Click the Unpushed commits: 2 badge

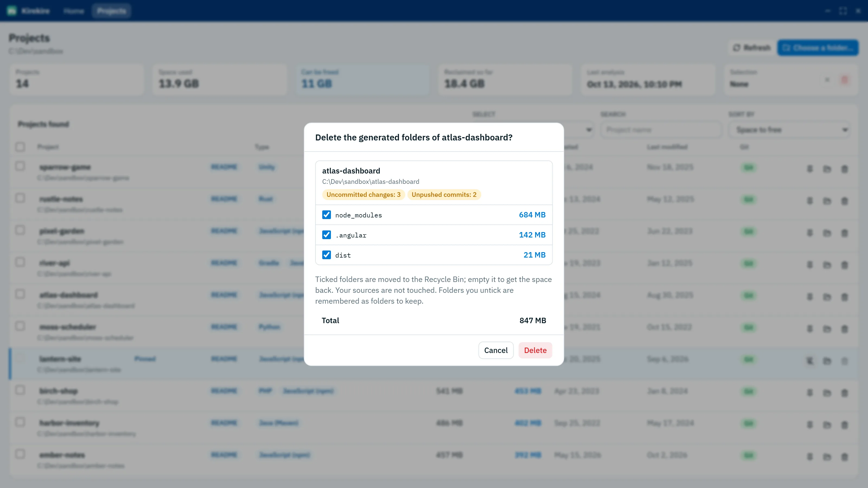(444, 195)
